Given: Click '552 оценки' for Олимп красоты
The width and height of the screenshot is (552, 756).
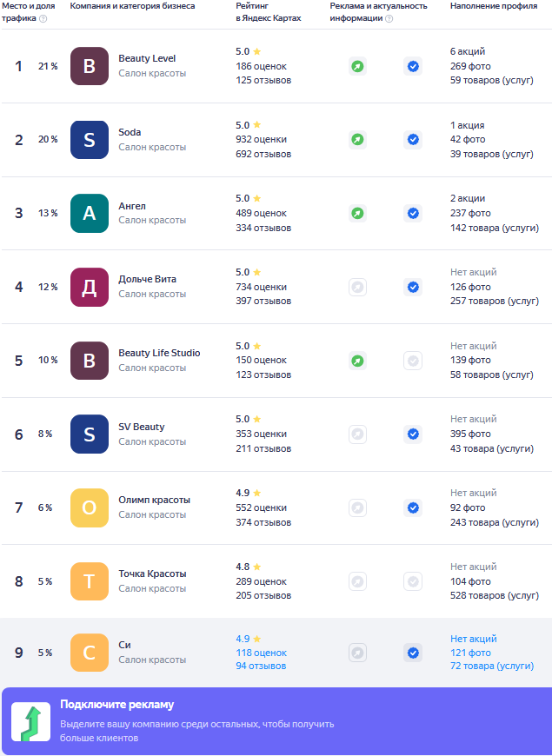Looking at the screenshot, I should click(261, 508).
